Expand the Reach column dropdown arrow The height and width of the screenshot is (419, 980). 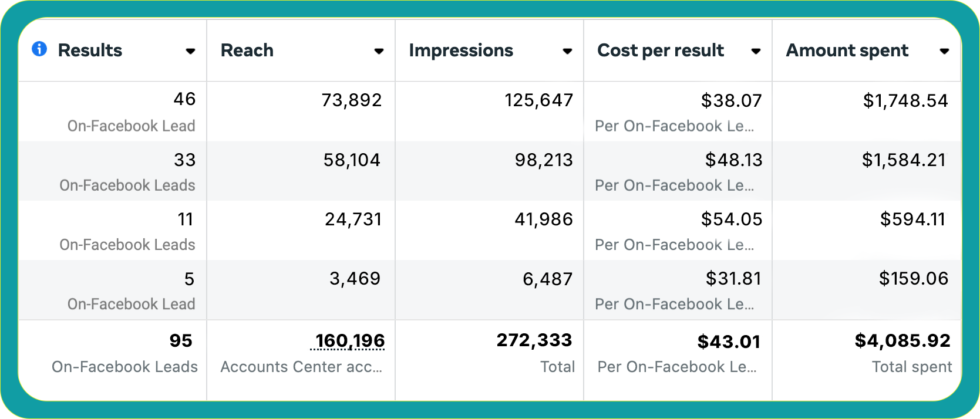coord(379,52)
